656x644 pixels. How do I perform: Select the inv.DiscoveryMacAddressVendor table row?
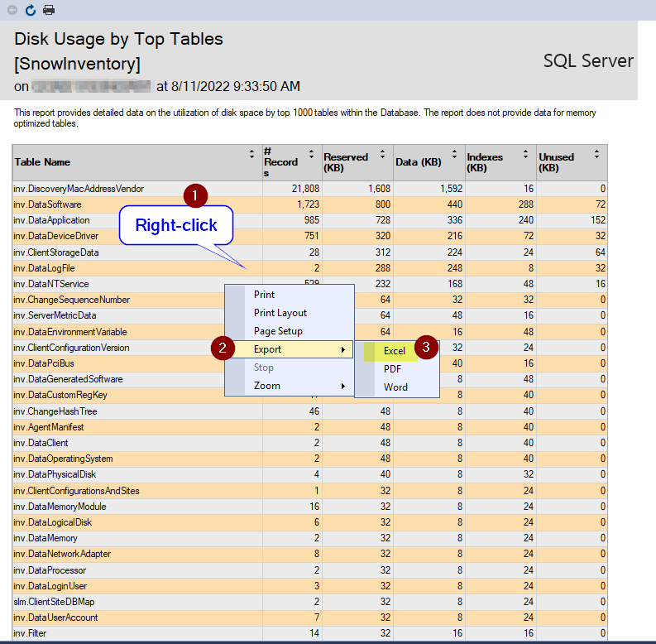click(x=309, y=189)
